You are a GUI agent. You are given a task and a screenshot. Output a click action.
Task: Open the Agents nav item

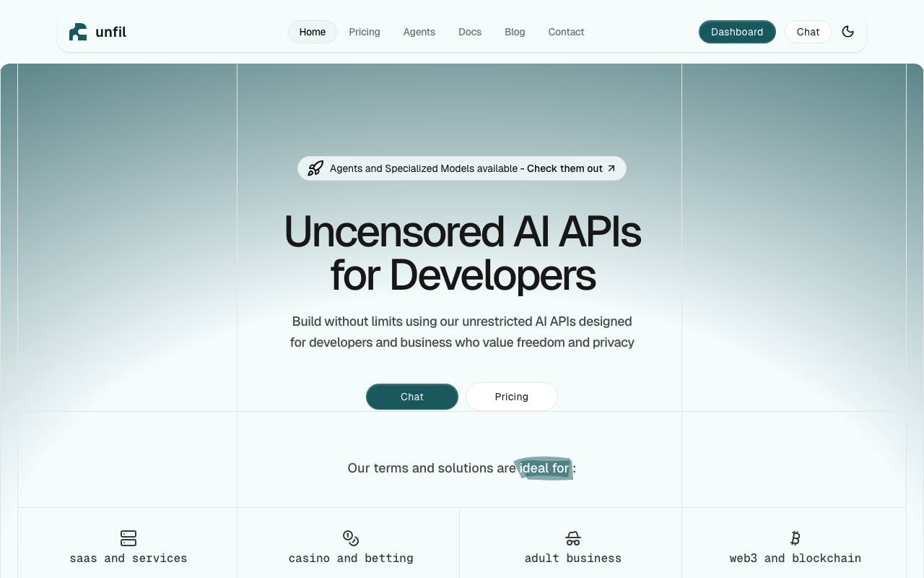point(419,32)
